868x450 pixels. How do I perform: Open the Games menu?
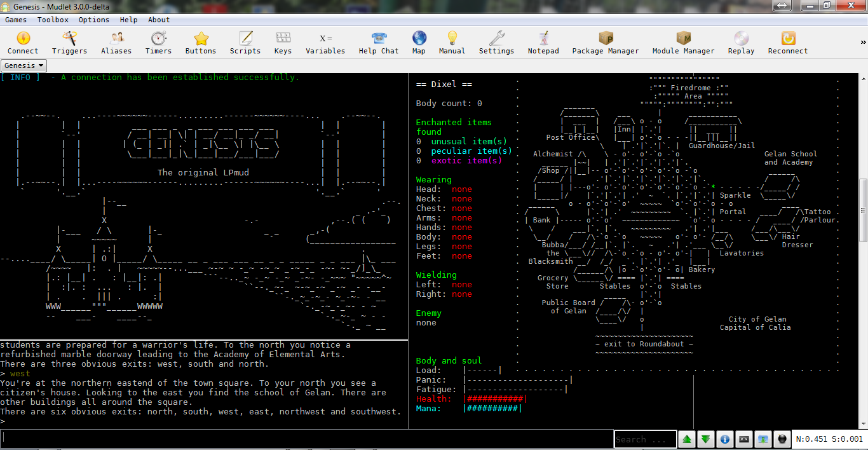16,20
